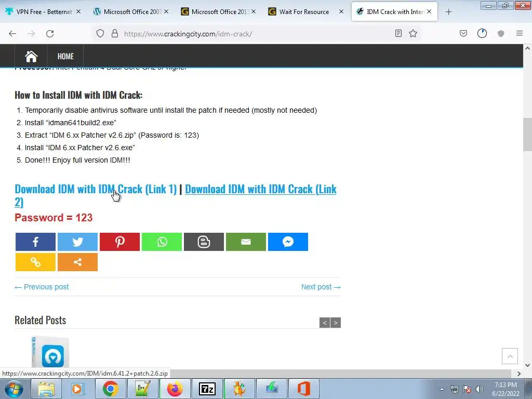The width and height of the screenshot is (532, 399).
Task: Click horizontal scrollbar right arrow
Action: point(519,374)
